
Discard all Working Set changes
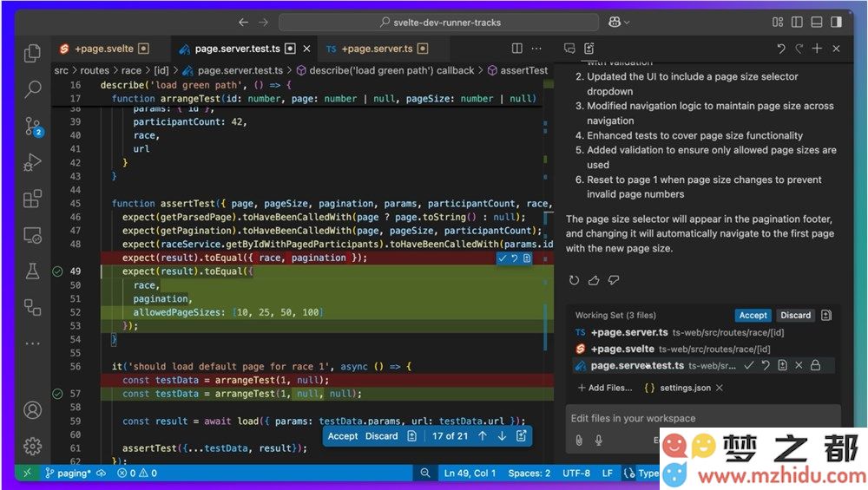pos(795,315)
